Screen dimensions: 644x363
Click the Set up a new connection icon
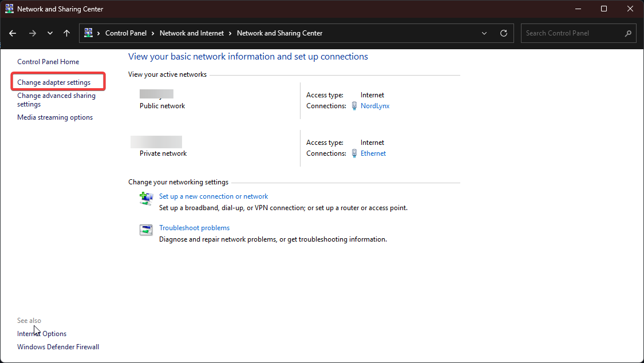(146, 198)
